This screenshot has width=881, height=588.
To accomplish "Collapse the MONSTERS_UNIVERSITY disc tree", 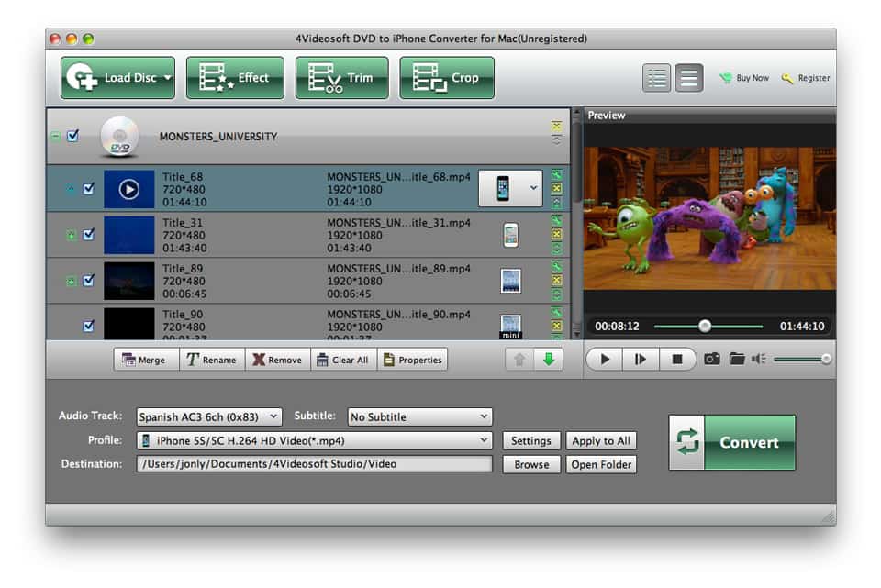I will 56,136.
